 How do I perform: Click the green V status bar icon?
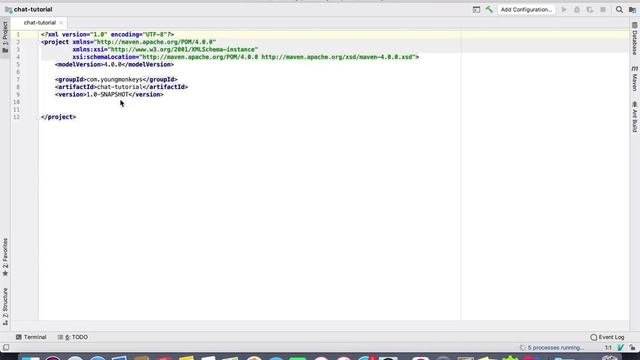tap(621, 348)
